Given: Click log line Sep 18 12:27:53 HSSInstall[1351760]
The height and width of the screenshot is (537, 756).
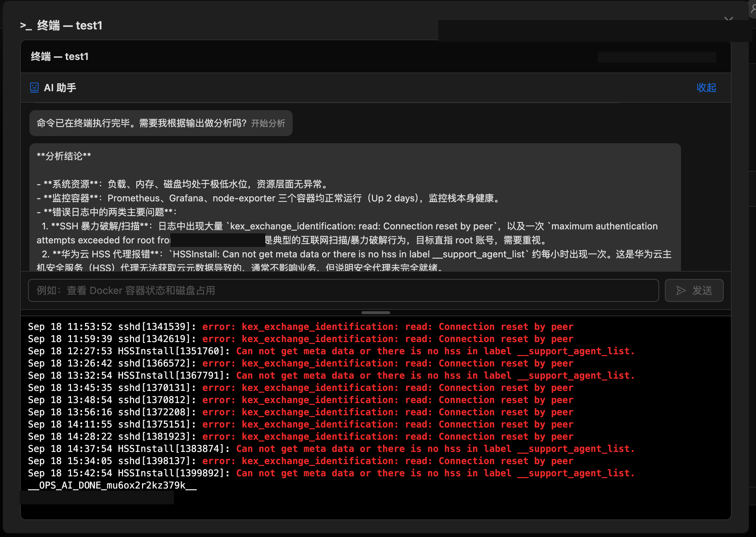Looking at the screenshot, I should tap(331, 351).
